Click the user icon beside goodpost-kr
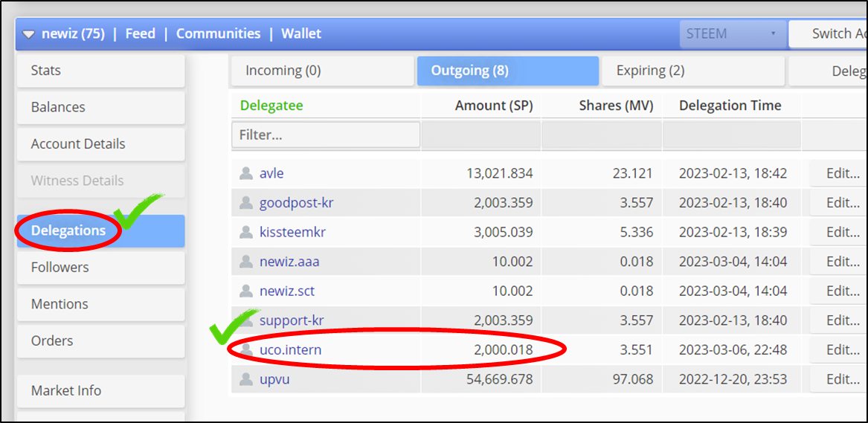868x423 pixels. click(x=245, y=203)
